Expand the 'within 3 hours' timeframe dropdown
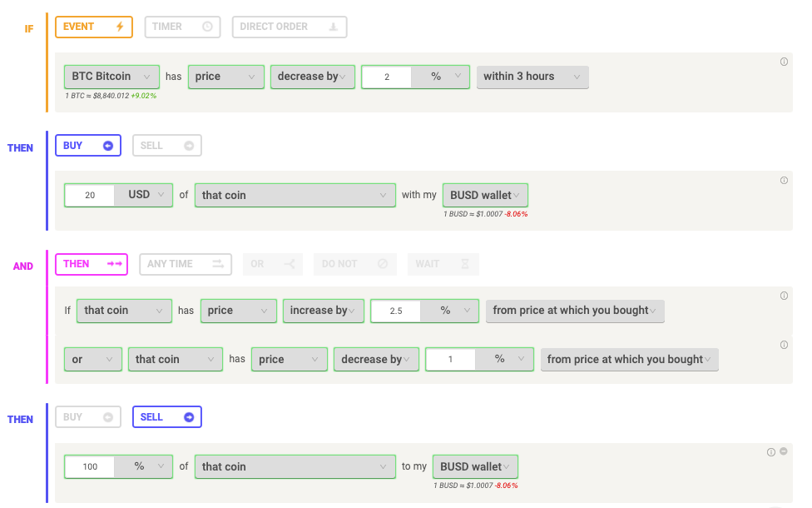The image size is (812, 508). [x=532, y=77]
